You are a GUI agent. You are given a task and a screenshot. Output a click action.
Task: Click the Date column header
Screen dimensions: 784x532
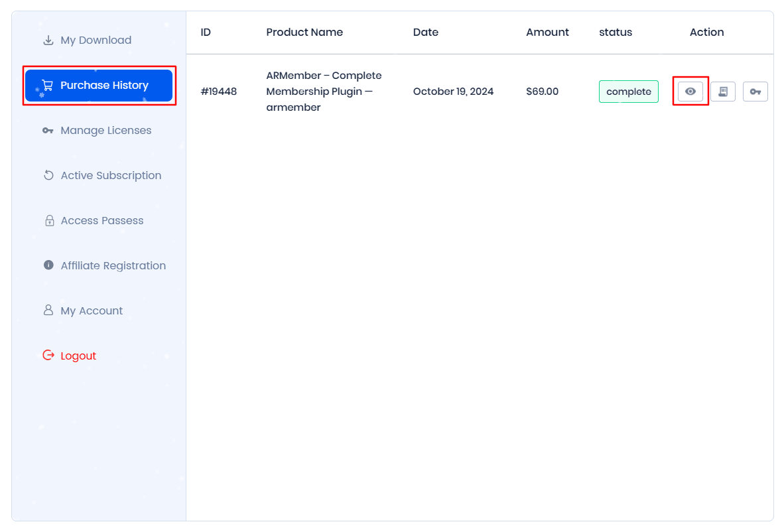[426, 32]
